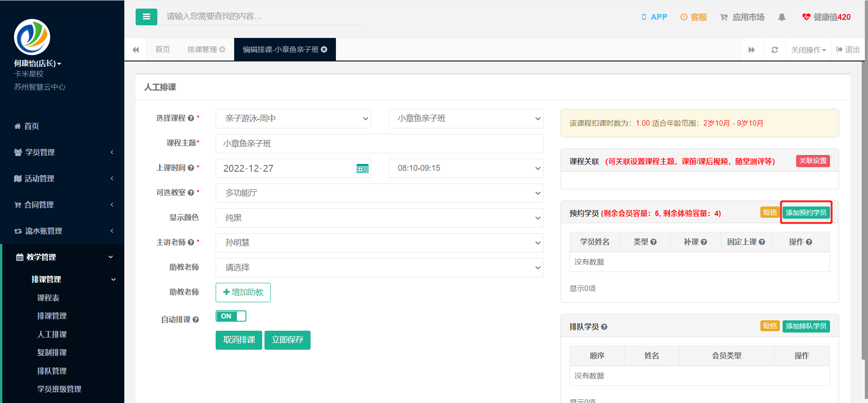Click the help icon in 固定上课 column

click(762, 242)
